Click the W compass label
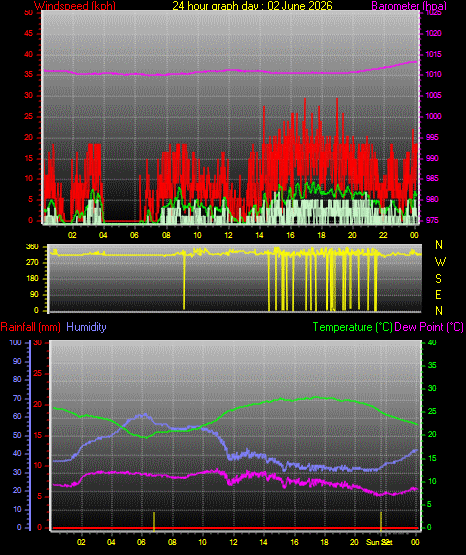 pos(440,262)
